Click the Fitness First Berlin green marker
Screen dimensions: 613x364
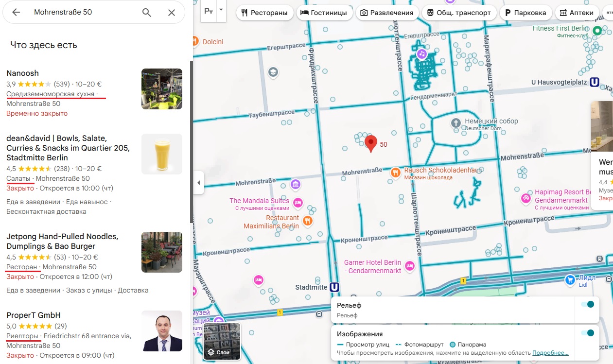click(x=597, y=31)
